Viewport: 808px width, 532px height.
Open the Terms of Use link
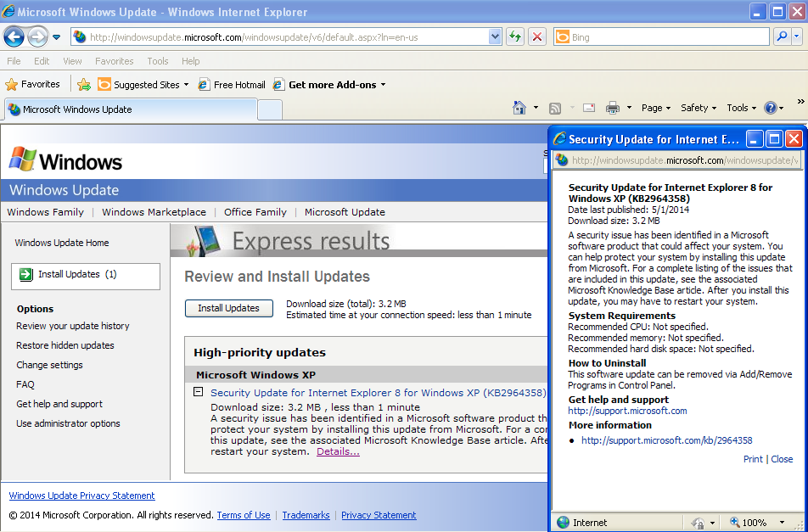[x=244, y=515]
